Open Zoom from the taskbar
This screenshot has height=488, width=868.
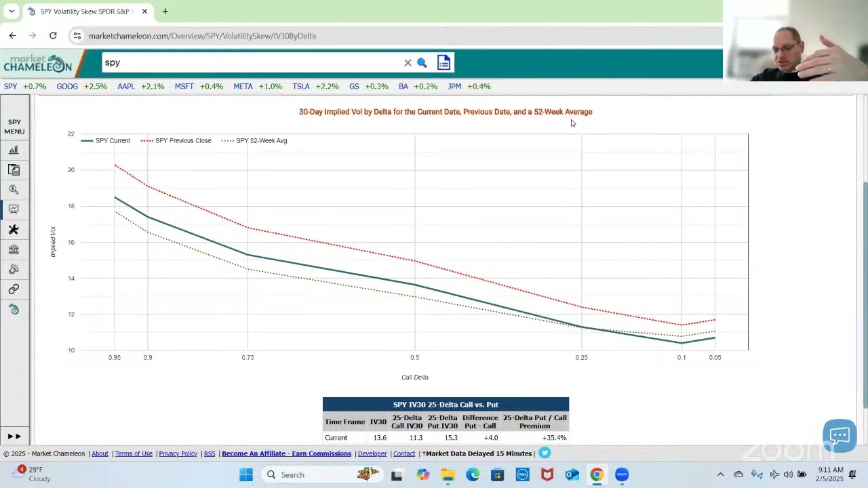tap(622, 474)
